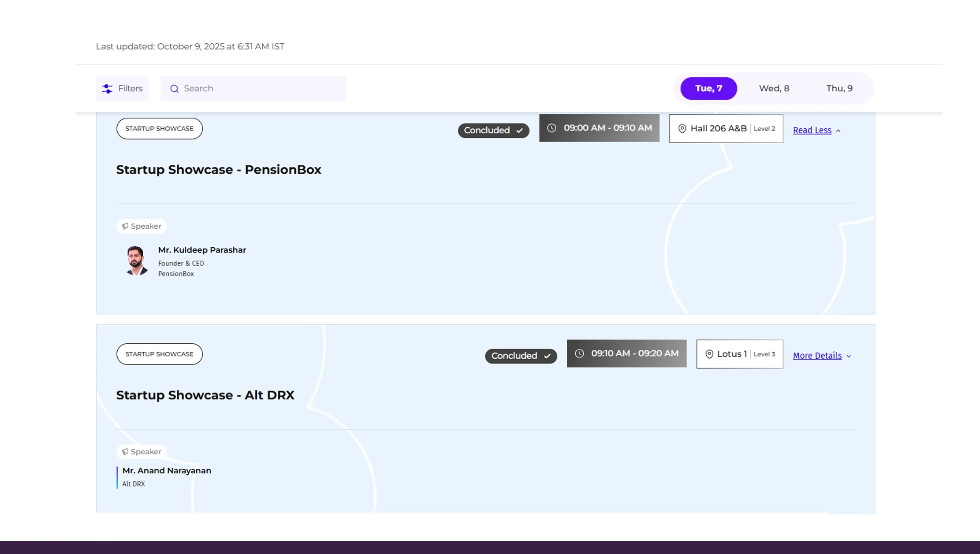Click clock icon on 09:10 AM session
This screenshot has height=554, width=980.
tap(579, 353)
